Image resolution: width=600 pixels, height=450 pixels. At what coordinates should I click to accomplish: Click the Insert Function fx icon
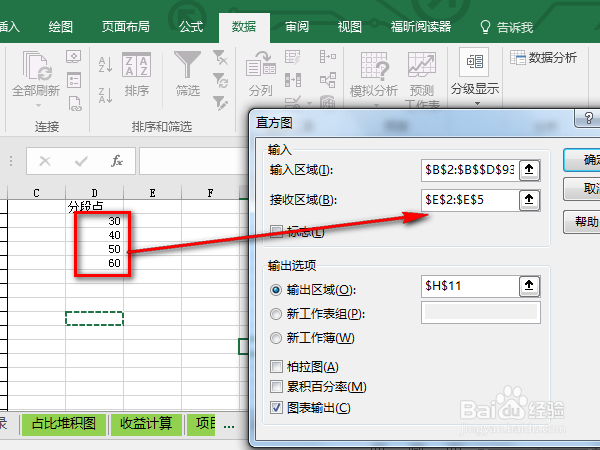click(x=117, y=161)
